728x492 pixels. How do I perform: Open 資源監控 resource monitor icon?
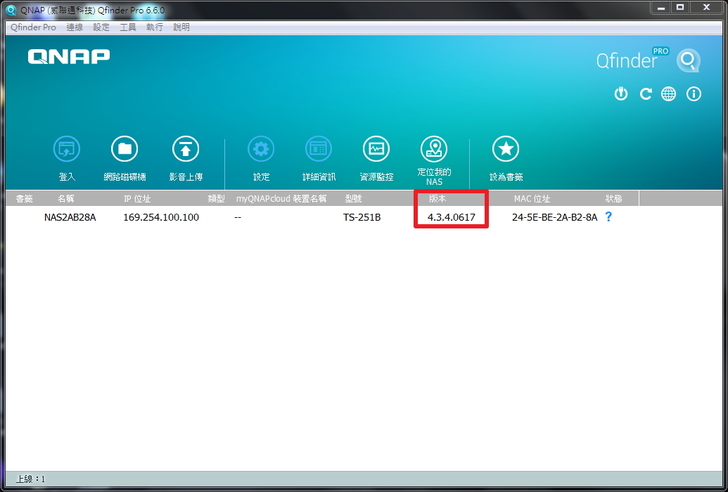point(376,150)
